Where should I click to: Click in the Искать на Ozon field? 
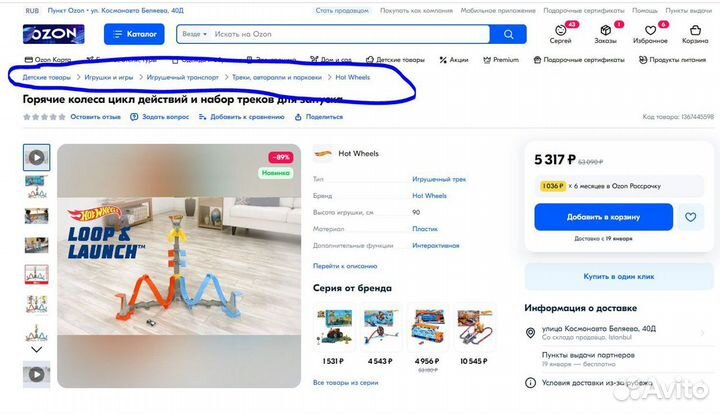pos(349,34)
